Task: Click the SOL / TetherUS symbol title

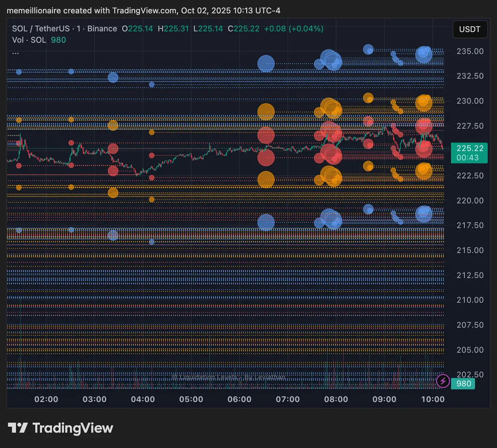Action: pyautogui.click(x=40, y=29)
